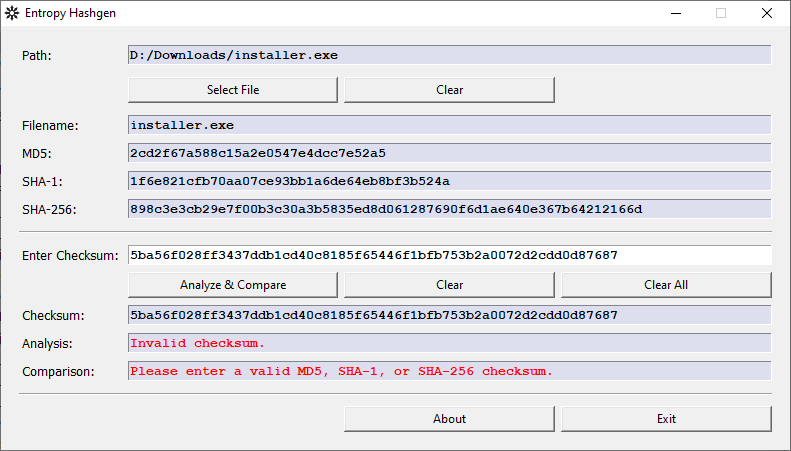Click Clear button next to Select File
The height and width of the screenshot is (451, 791).
449,90
